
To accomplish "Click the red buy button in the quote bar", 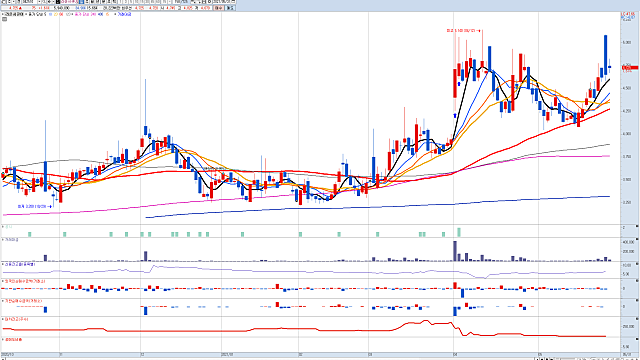I will [218, 8].
